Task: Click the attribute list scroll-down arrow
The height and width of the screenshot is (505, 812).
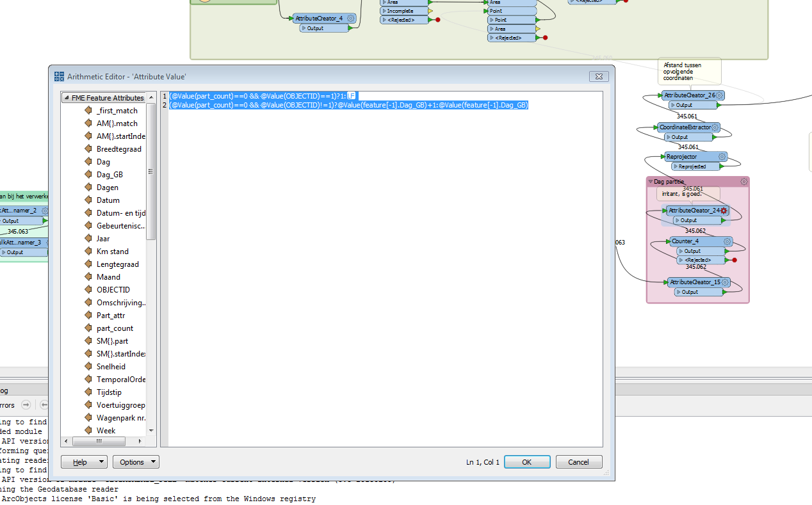Action: click(x=151, y=431)
